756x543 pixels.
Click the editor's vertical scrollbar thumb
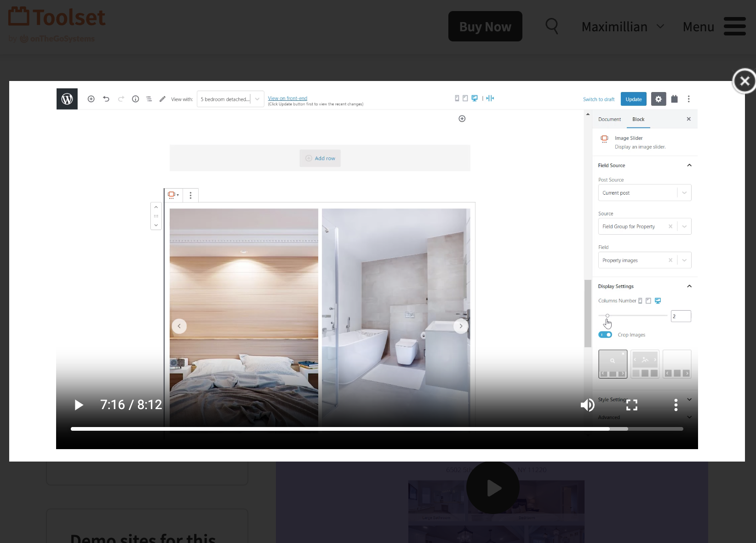[x=588, y=313]
